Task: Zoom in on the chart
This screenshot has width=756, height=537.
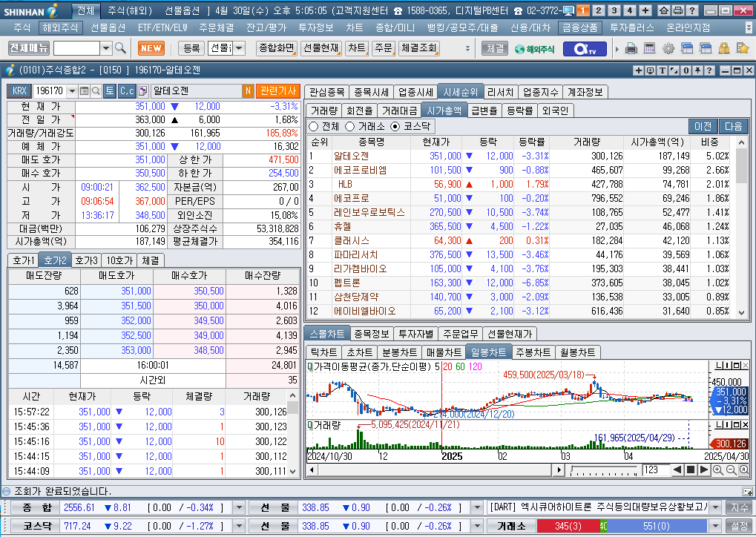Action: coord(717,470)
